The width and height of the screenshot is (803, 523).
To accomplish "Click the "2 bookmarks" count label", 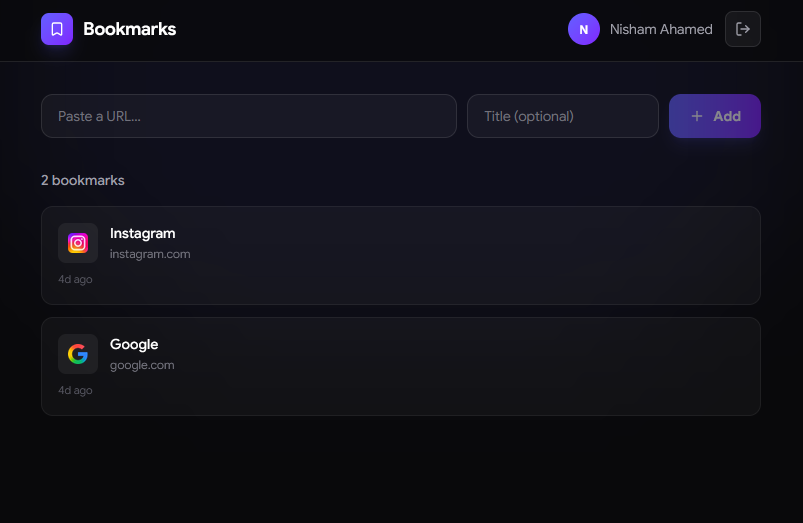I will pyautogui.click(x=83, y=180).
